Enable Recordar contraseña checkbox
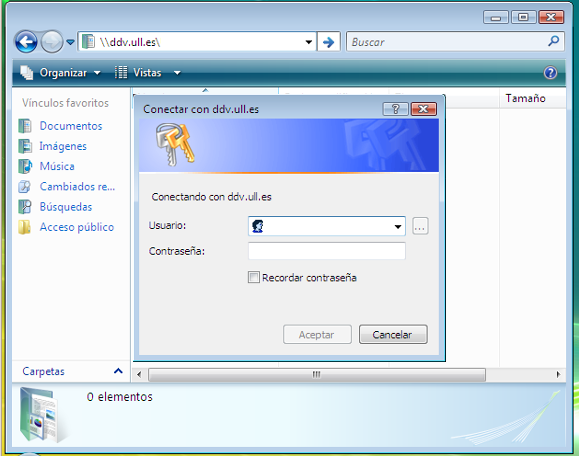Viewport: 579px width, 456px height. pos(253,277)
